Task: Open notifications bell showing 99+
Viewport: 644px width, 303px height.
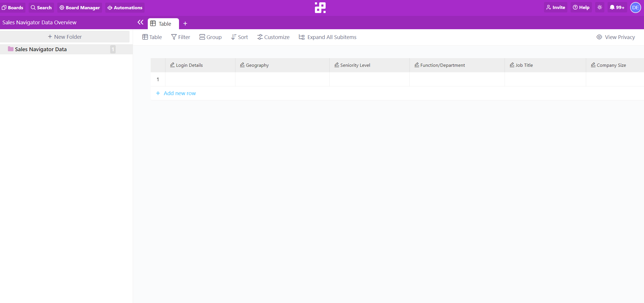Action: (617, 8)
